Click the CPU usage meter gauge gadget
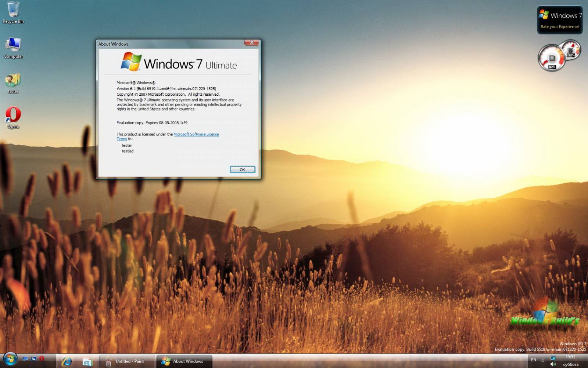This screenshot has width=588, height=368. 551,58
